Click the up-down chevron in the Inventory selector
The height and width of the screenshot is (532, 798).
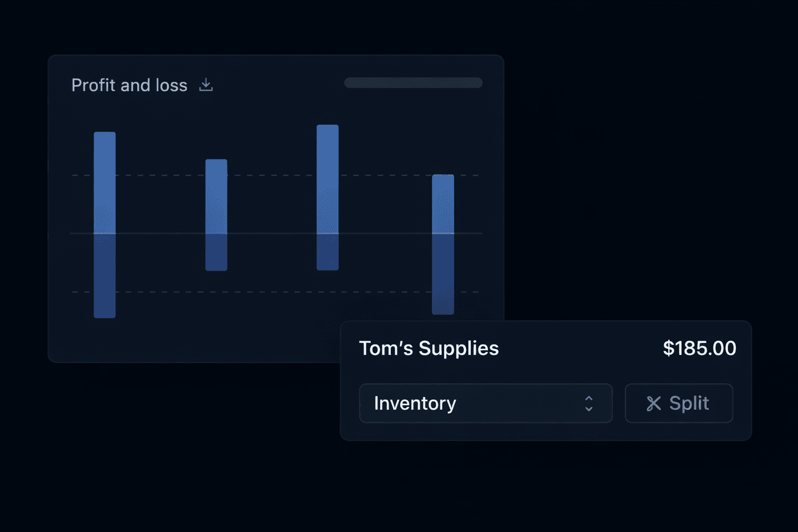pos(589,403)
